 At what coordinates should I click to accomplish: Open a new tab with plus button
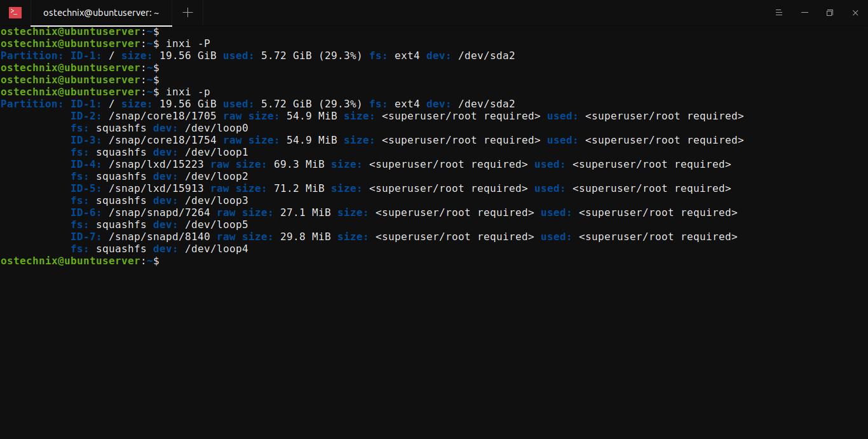187,13
